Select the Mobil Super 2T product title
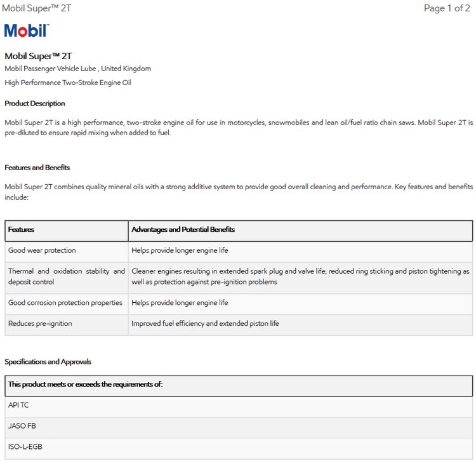The width and height of the screenshot is (476, 466). pyautogui.click(x=38, y=56)
